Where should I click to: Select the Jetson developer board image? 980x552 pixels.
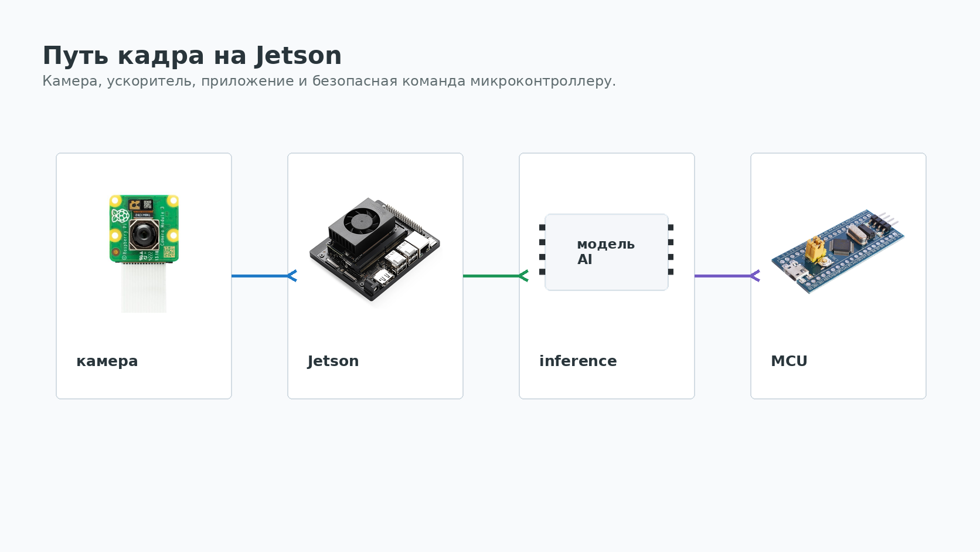pyautogui.click(x=375, y=249)
